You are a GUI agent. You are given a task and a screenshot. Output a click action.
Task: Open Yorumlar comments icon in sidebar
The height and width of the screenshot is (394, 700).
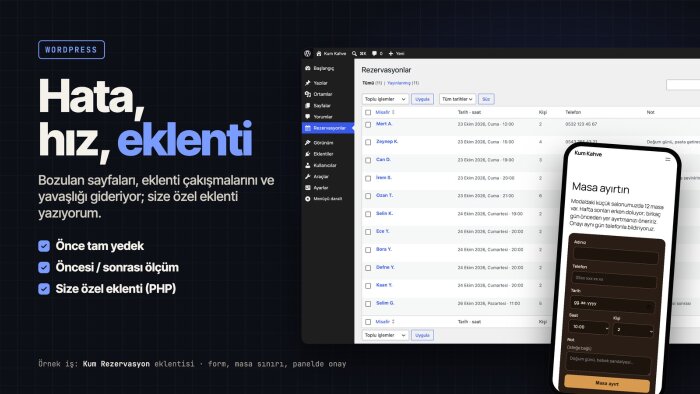pos(308,117)
